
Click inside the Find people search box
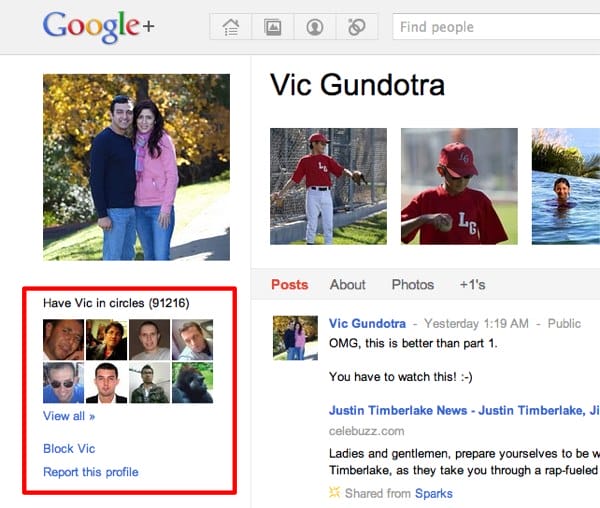495,27
